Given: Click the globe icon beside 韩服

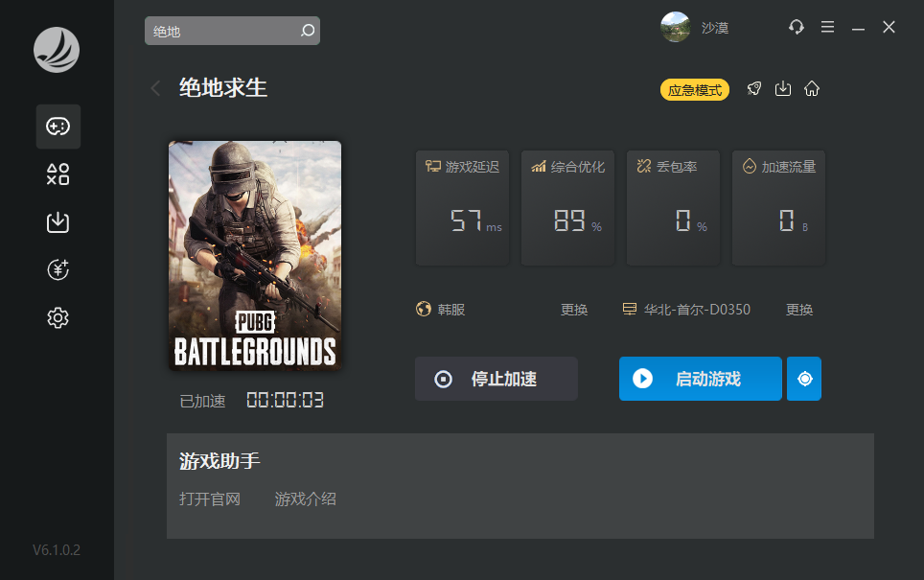Looking at the screenshot, I should 423,309.
